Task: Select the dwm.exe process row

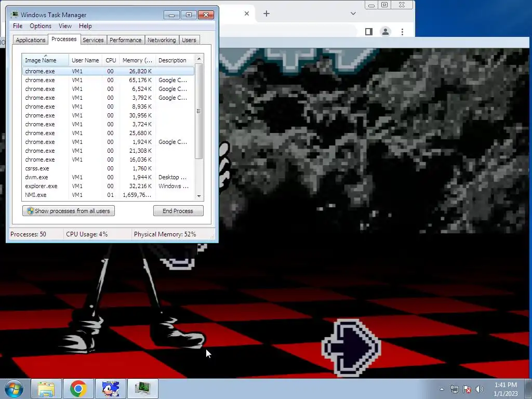Action: coord(108,177)
